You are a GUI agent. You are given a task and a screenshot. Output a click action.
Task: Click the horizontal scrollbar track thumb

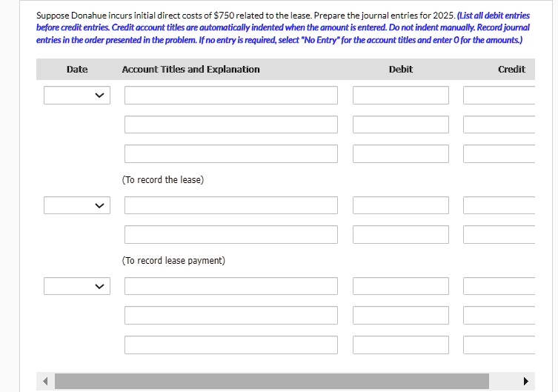[x=282, y=382]
